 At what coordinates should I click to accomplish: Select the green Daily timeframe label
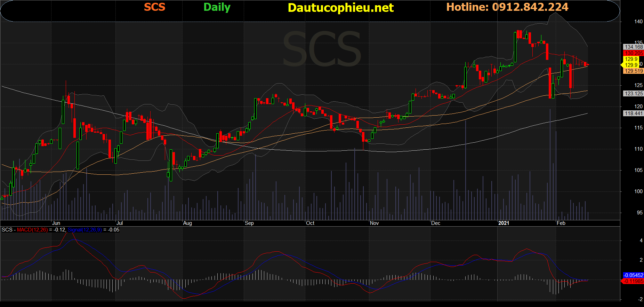point(217,7)
